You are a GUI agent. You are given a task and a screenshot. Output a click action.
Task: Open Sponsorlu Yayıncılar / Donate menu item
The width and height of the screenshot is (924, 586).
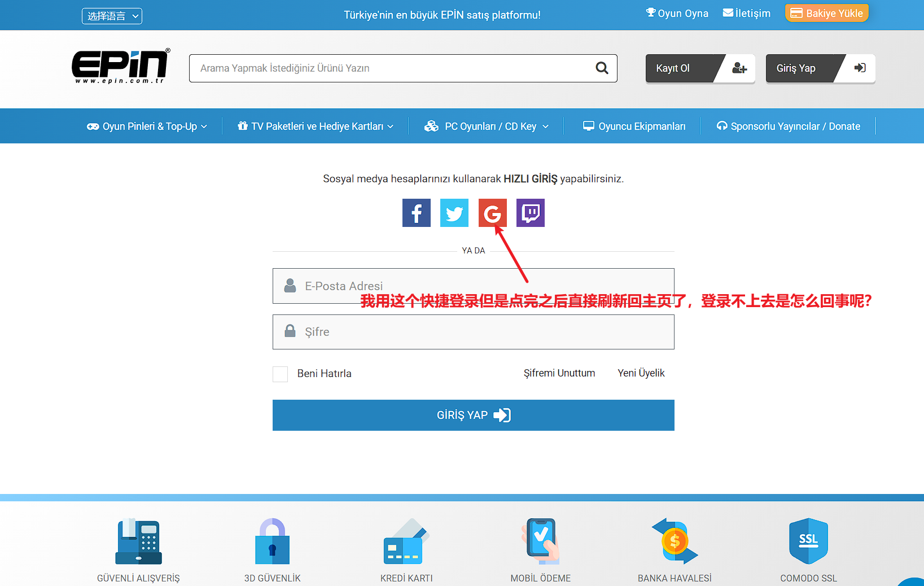point(789,126)
